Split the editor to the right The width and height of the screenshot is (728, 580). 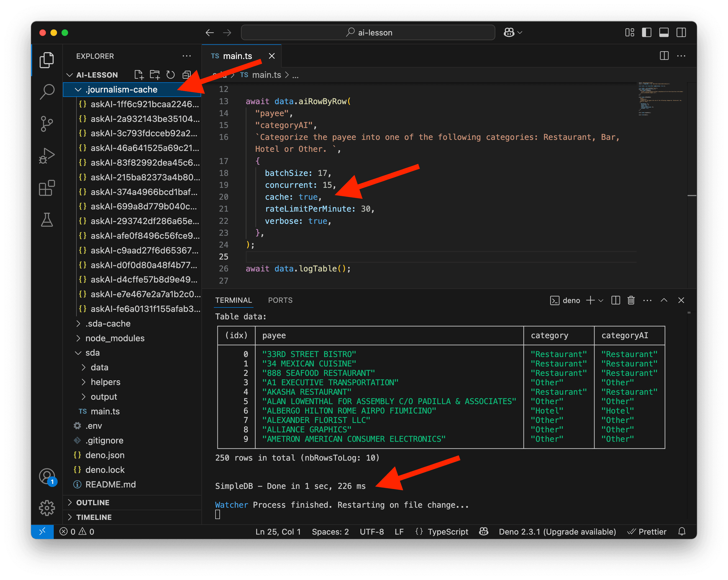click(x=664, y=56)
